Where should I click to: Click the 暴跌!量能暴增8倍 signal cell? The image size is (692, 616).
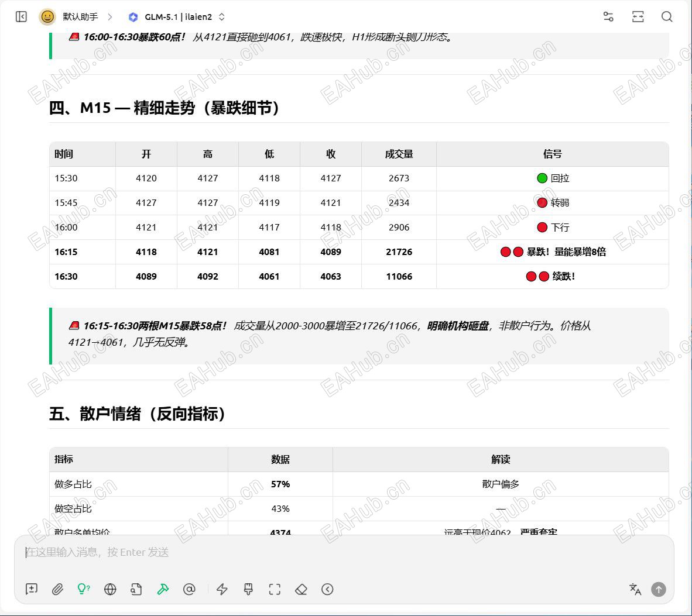point(553,252)
